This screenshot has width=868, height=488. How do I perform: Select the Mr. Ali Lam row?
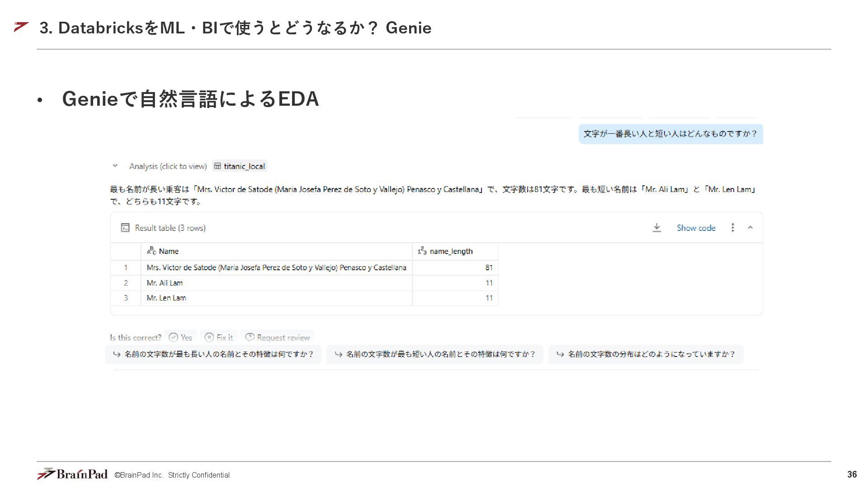point(165,283)
